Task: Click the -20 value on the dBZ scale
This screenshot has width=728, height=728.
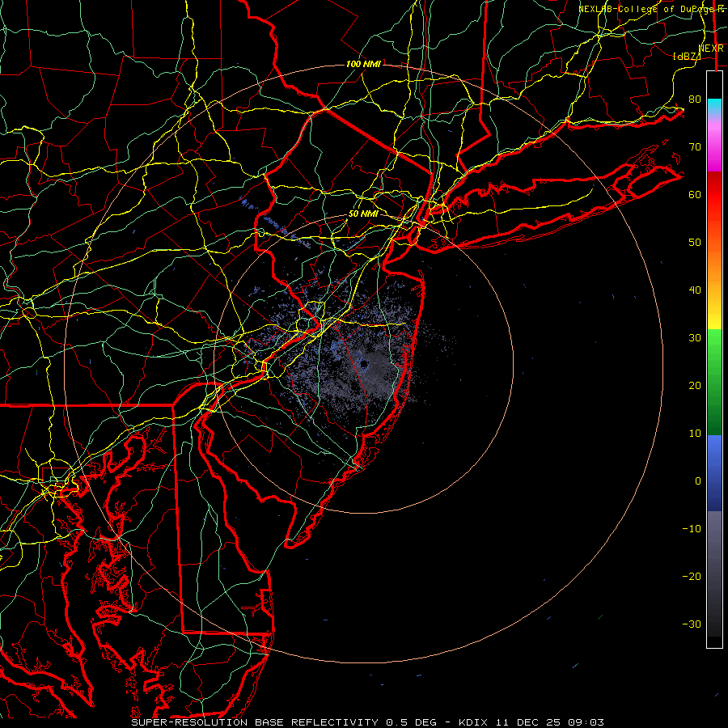Action: pyautogui.click(x=692, y=577)
